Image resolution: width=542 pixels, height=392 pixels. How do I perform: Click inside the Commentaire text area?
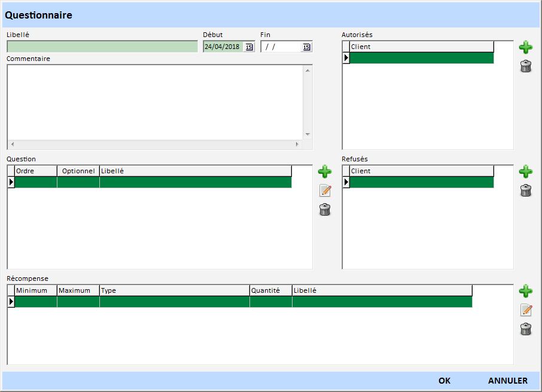pos(156,102)
